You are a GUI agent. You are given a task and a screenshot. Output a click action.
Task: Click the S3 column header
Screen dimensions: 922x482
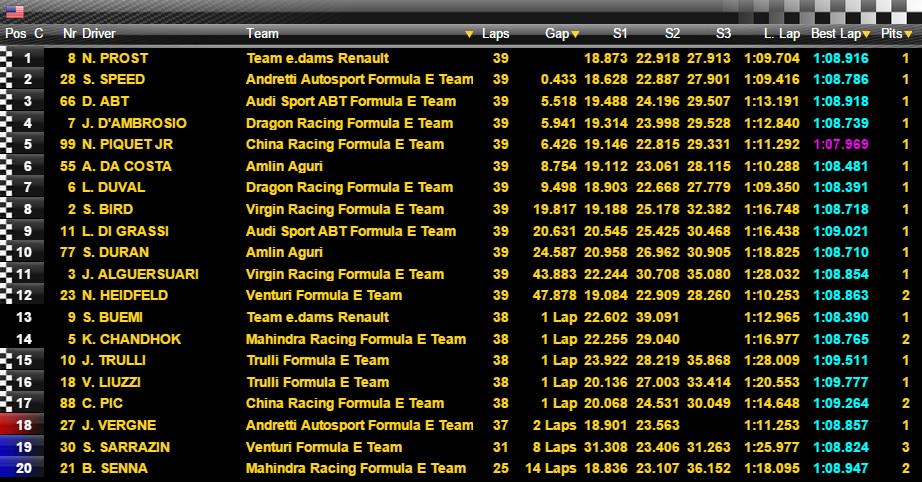pyautogui.click(x=723, y=34)
